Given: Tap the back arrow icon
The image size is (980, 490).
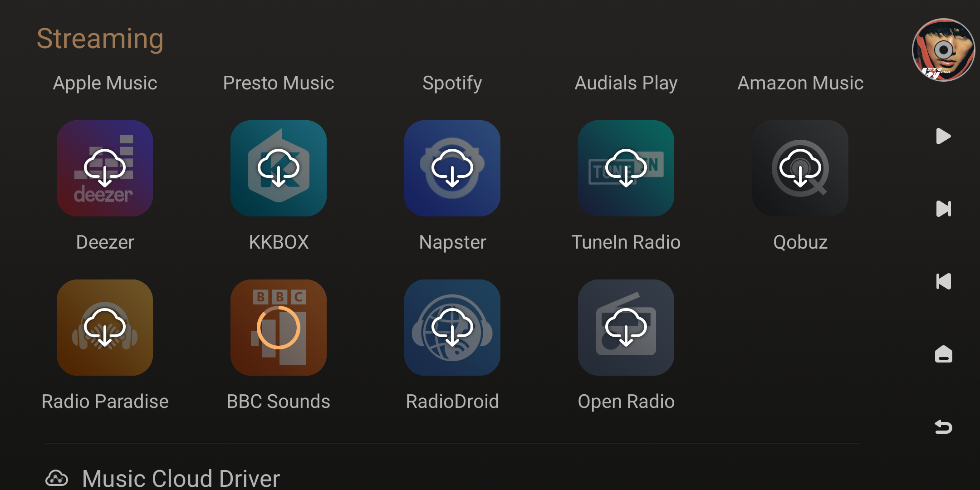Looking at the screenshot, I should coord(944,427).
